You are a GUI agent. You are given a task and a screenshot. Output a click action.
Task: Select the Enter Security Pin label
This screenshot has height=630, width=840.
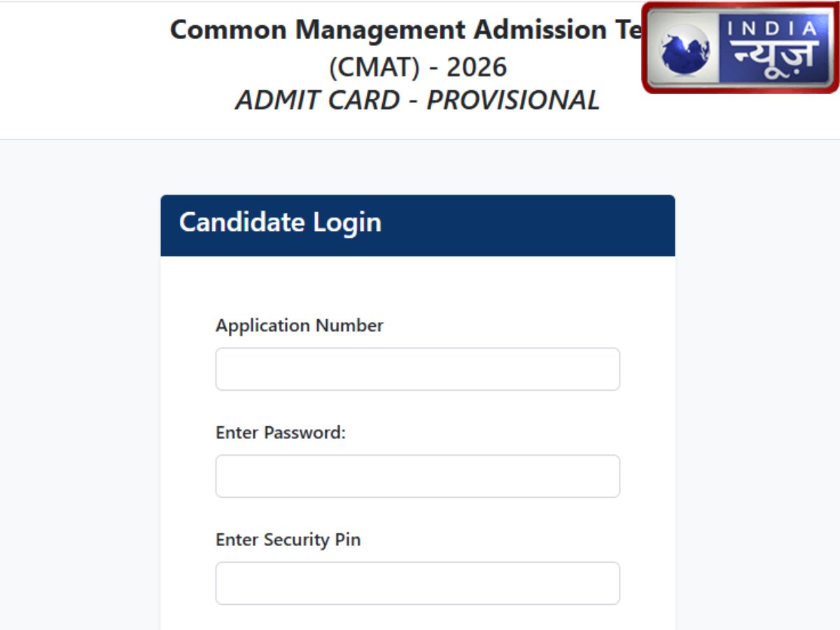(x=288, y=540)
